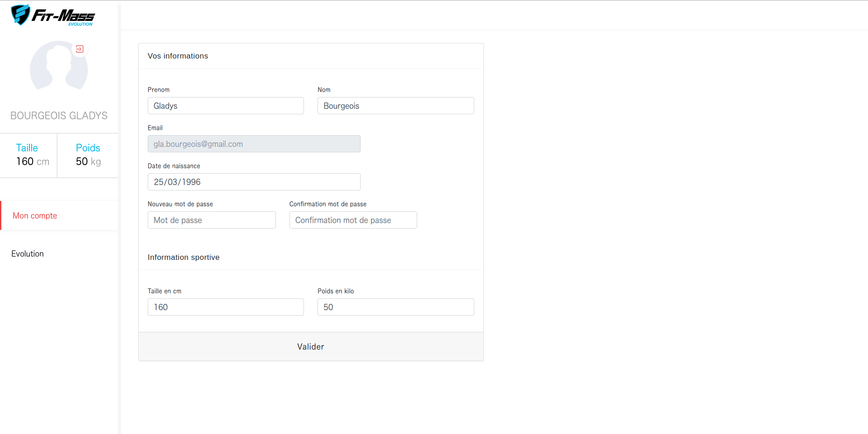Image resolution: width=868 pixels, height=434 pixels.
Task: Click the profile avatar picture
Action: coord(58,68)
